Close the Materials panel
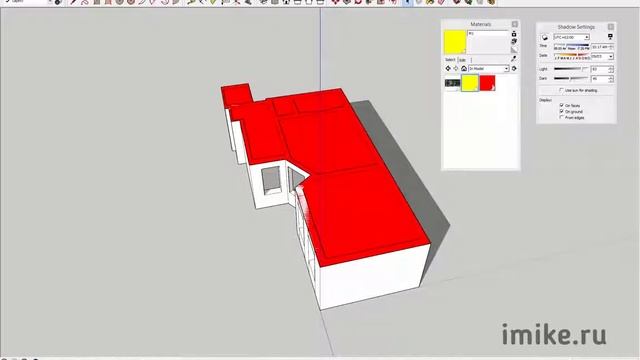 point(515,24)
